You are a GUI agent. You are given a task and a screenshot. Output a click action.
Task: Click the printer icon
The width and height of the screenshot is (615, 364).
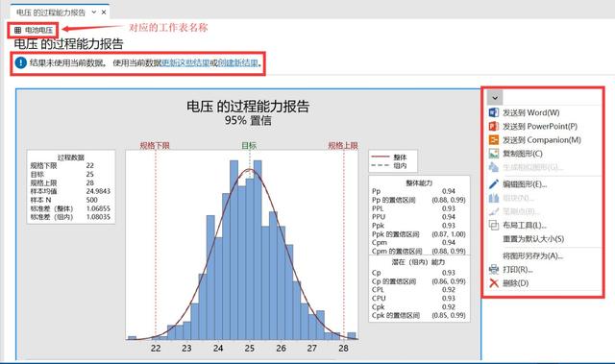coord(493,270)
